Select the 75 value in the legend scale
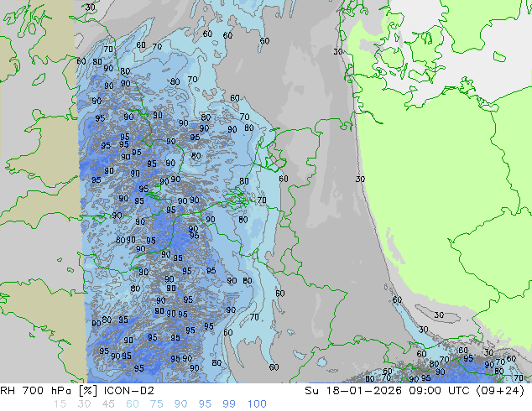The width and height of the screenshot is (532, 411). tap(156, 404)
